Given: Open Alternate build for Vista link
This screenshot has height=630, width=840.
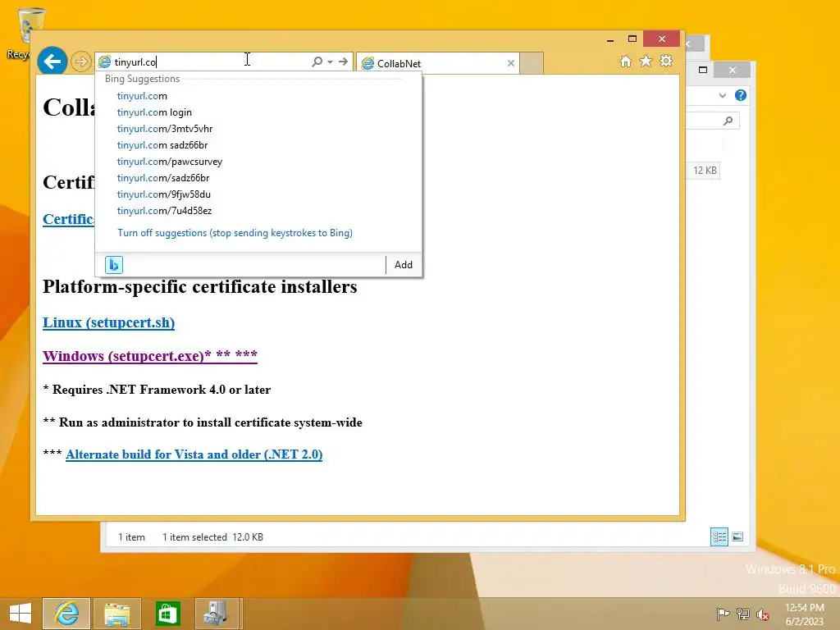Looking at the screenshot, I should (x=194, y=454).
